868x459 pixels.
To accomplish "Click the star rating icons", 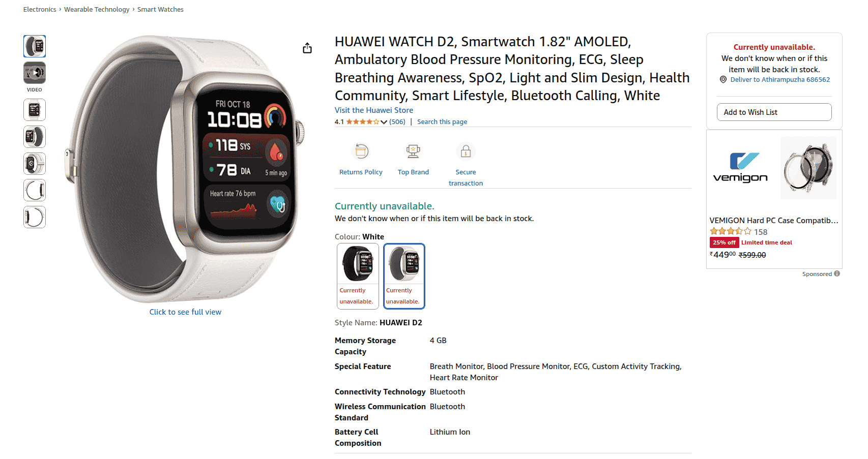I will pyautogui.click(x=363, y=122).
